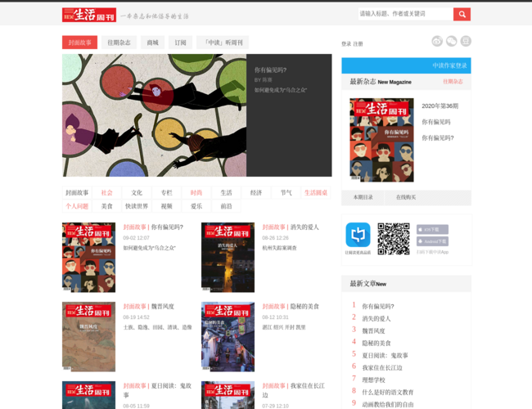532x409 pixels.
Task: Click the 封面故事 | 隐秘的美食 article title
Action: click(291, 306)
